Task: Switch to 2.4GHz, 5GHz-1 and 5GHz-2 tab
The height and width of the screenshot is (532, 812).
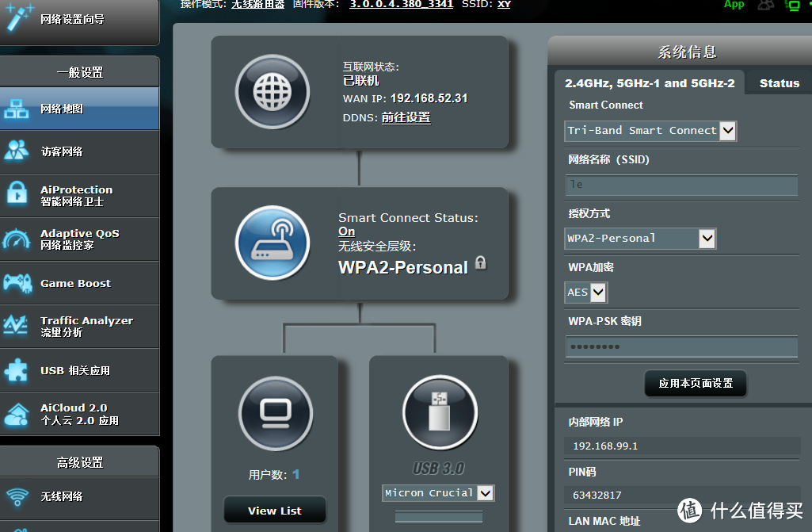Action: point(650,83)
